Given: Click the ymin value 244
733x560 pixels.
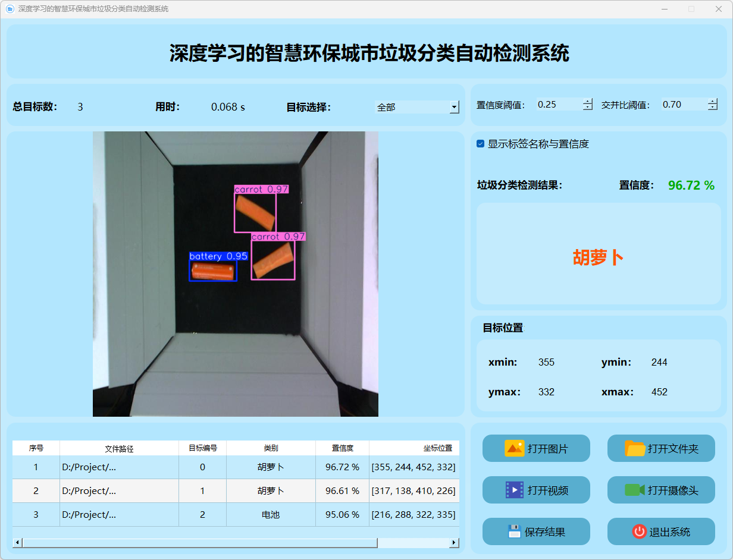Looking at the screenshot, I should click(x=659, y=362).
